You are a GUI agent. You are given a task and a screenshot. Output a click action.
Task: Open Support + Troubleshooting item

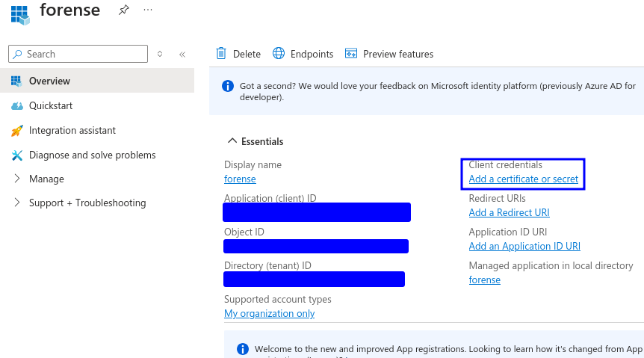[x=87, y=203]
